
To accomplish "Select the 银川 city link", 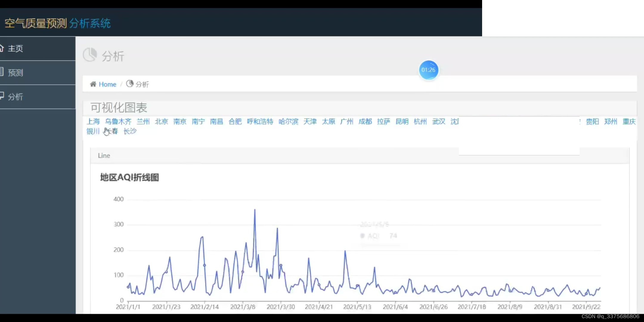I will tap(93, 131).
